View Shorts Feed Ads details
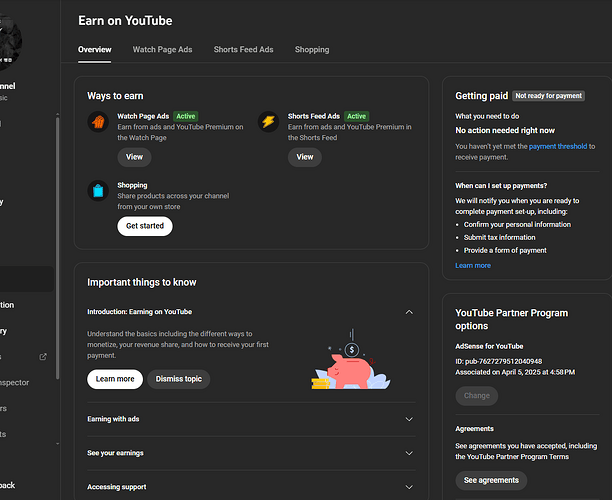The height and width of the screenshot is (500, 612). point(305,157)
